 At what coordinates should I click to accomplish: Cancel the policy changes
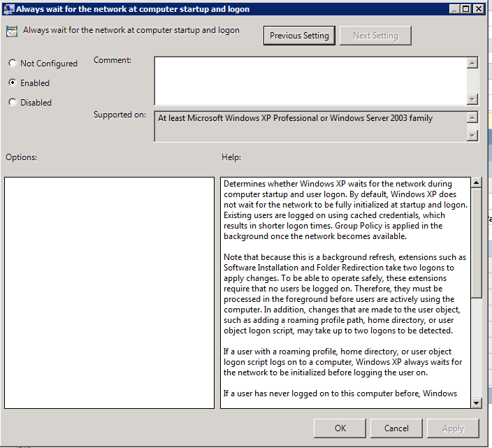(396, 428)
